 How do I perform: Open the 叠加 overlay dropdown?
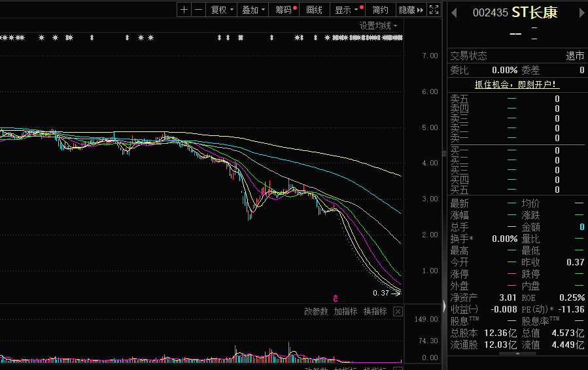[254, 10]
